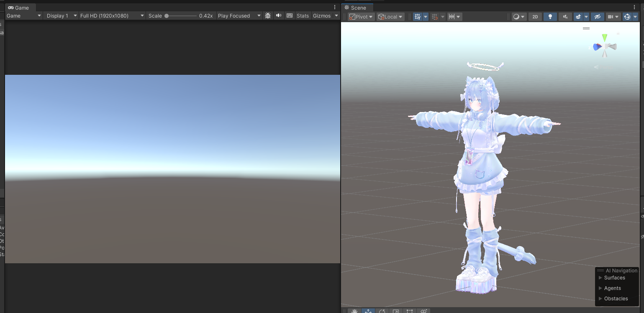644x313 pixels.
Task: Open the Display 1 dropdown
Action: click(x=62, y=16)
